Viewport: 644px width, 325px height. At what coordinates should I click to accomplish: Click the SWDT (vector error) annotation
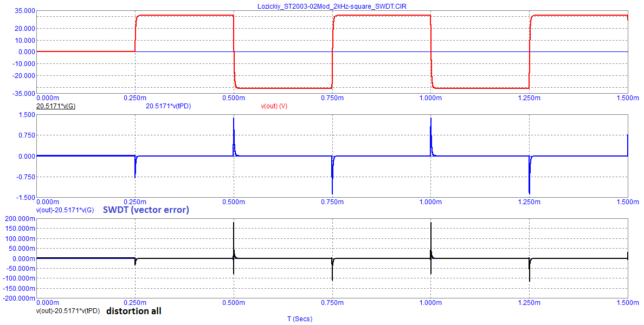pos(146,210)
